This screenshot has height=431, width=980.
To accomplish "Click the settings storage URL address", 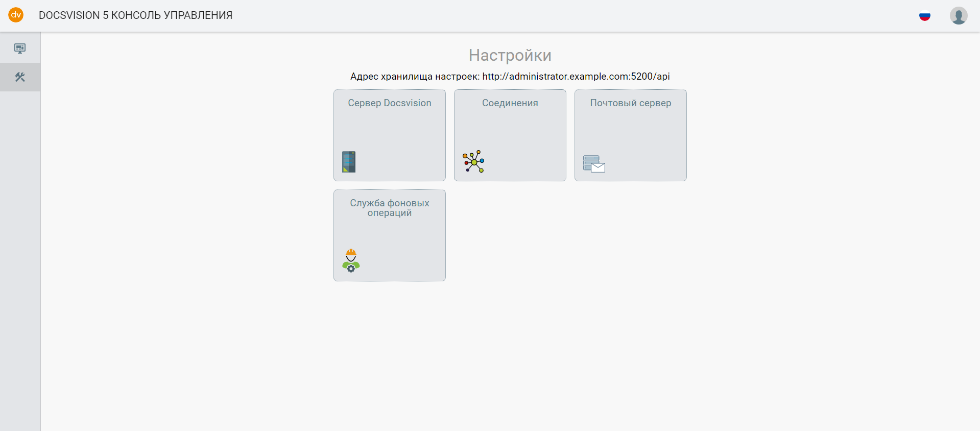I will click(x=576, y=77).
